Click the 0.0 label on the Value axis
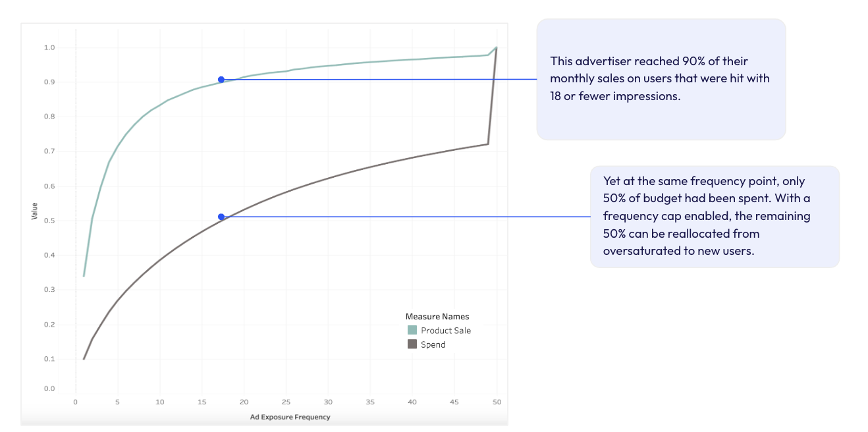 coord(50,389)
